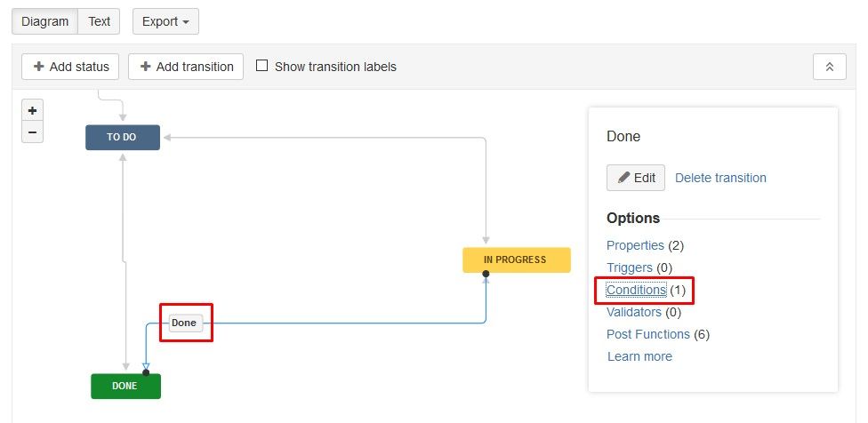Switch to the Diagram tab
Viewport: 868px width, 423px height.
pyautogui.click(x=44, y=21)
